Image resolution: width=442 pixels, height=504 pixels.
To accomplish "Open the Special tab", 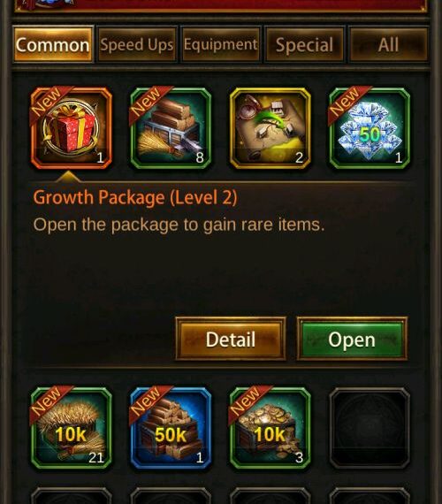I will pyautogui.click(x=304, y=44).
